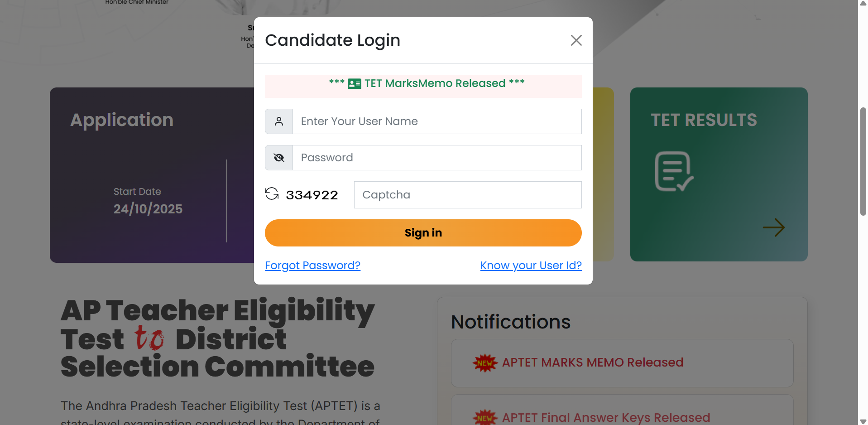Click the Application card title
This screenshot has width=868, height=425.
point(122,120)
